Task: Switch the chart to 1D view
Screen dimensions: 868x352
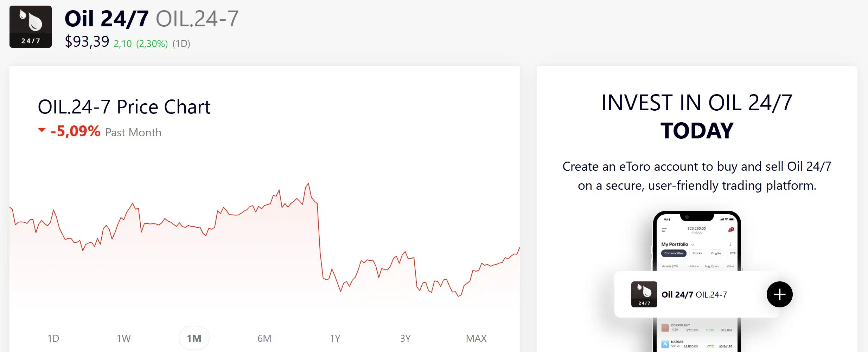Action: click(x=53, y=338)
